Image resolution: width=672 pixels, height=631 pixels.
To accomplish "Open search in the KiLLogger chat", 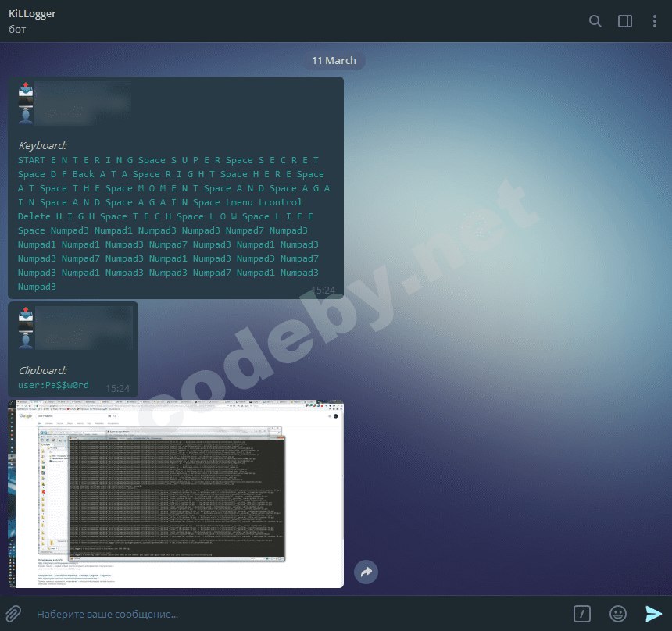I will click(595, 20).
